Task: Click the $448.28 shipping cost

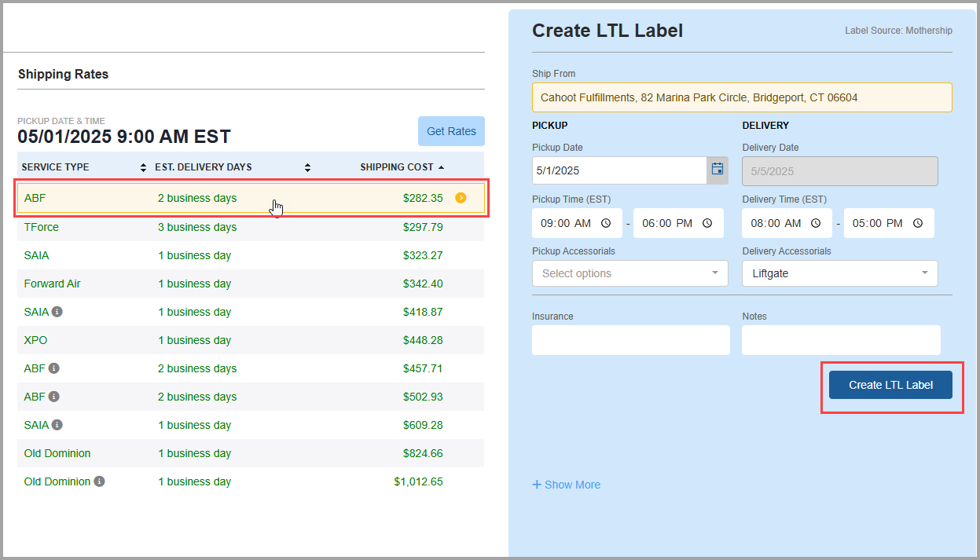Action: [x=423, y=340]
